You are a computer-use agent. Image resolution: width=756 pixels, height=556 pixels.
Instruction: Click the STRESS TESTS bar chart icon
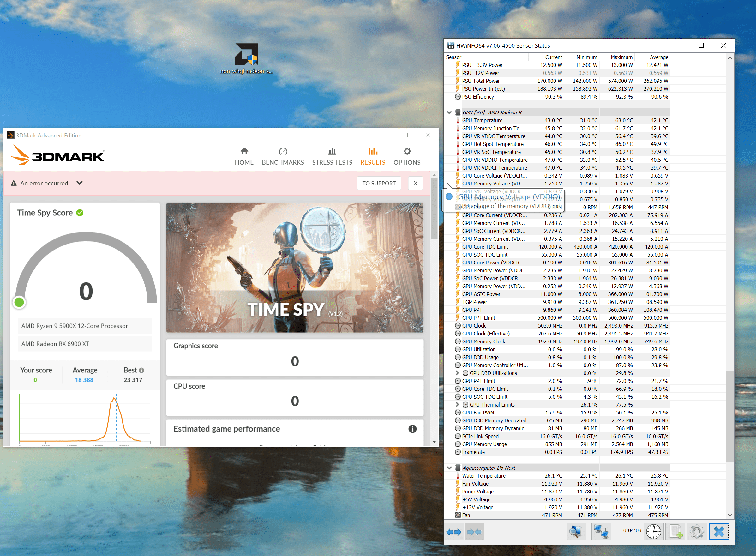point(332,151)
